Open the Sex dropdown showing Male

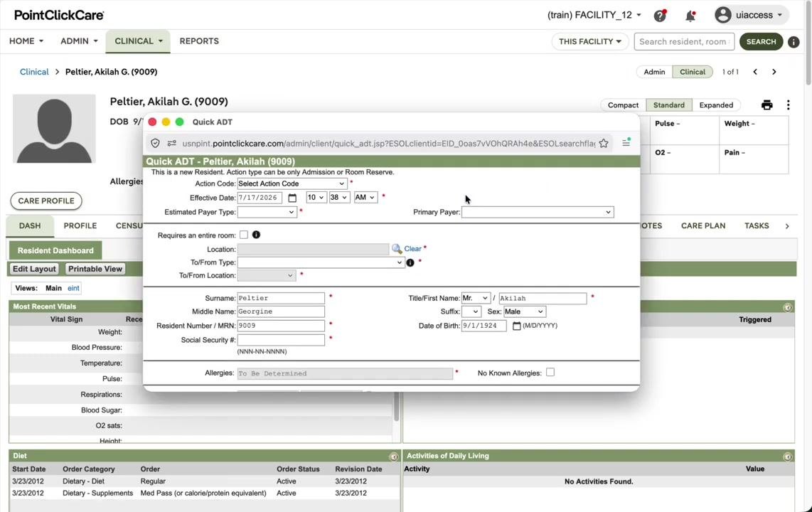point(525,311)
